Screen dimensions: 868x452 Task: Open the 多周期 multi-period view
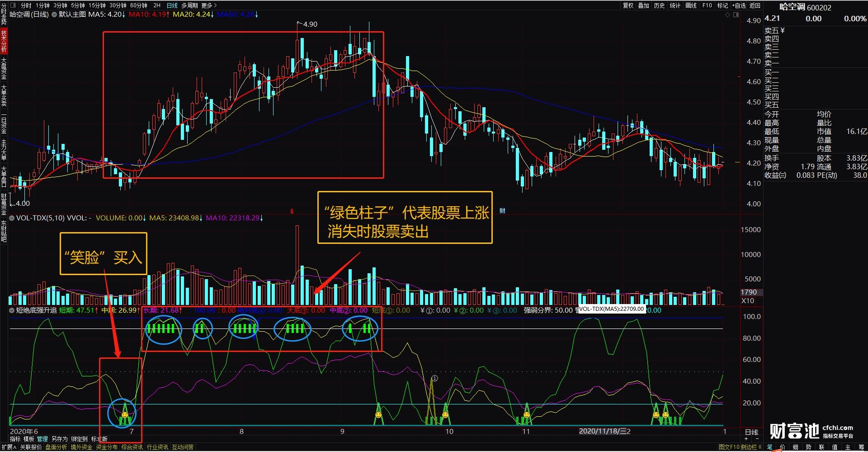pos(190,5)
